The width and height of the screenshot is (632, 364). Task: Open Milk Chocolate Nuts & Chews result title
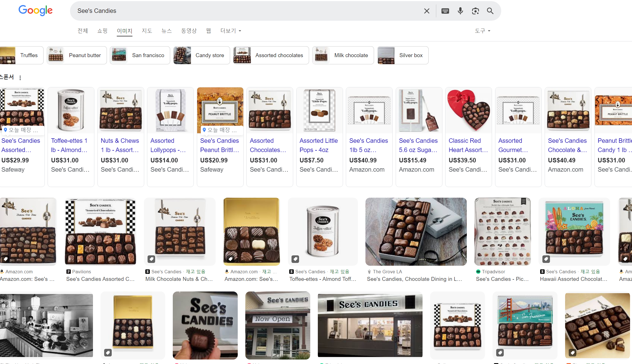pos(179,279)
